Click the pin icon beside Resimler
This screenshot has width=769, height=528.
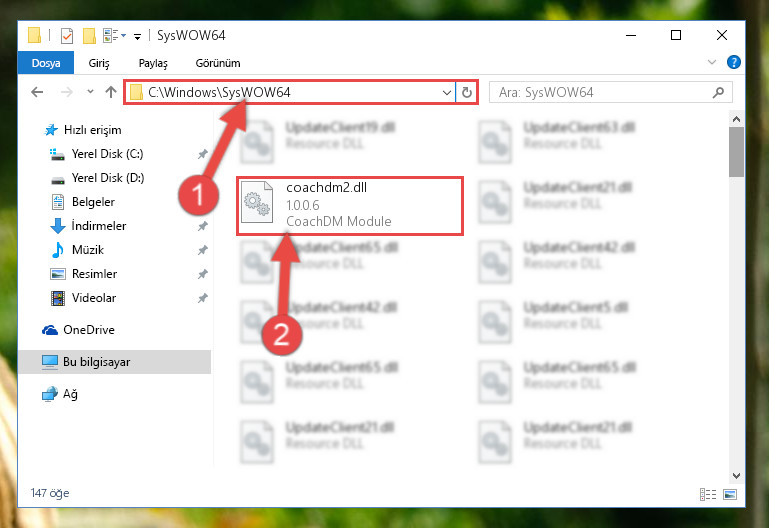tap(203, 275)
